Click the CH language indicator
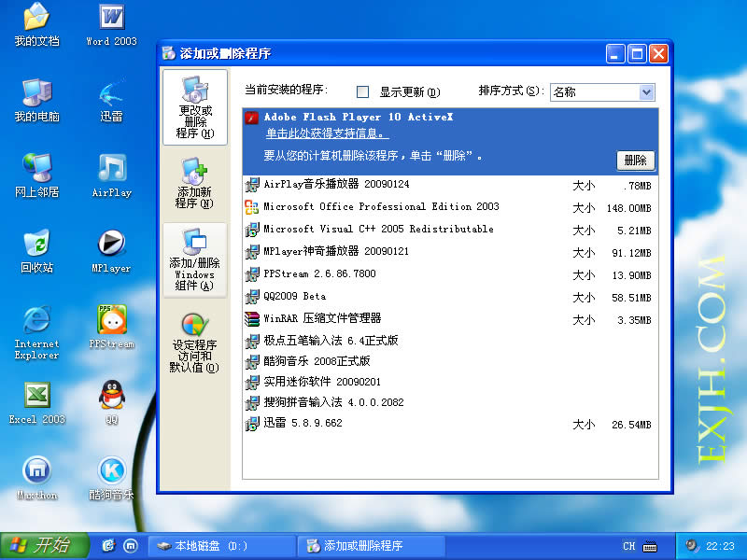 point(628,546)
